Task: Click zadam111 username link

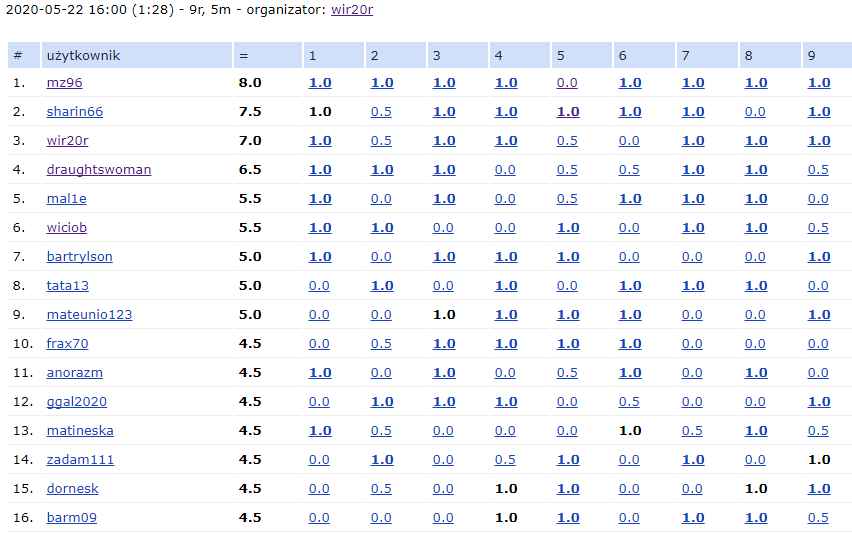Action: click(x=80, y=460)
